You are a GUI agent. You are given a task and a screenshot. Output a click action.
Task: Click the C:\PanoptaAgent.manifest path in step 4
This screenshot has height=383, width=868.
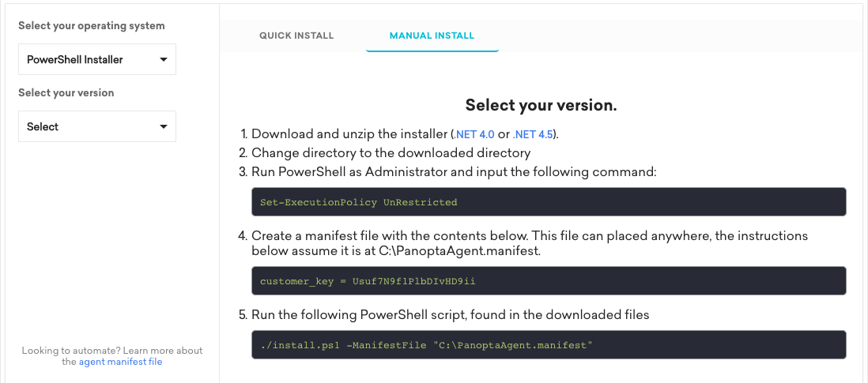pyautogui.click(x=474, y=251)
